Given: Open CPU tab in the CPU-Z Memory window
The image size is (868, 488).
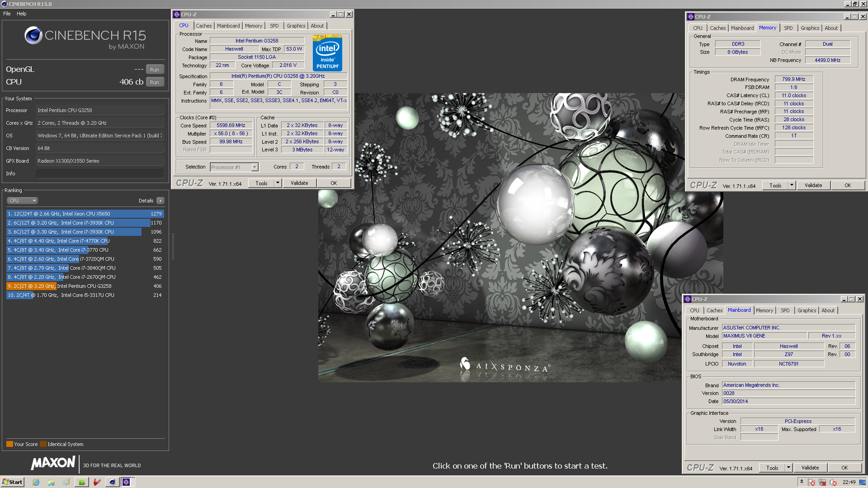Looking at the screenshot, I should point(698,28).
